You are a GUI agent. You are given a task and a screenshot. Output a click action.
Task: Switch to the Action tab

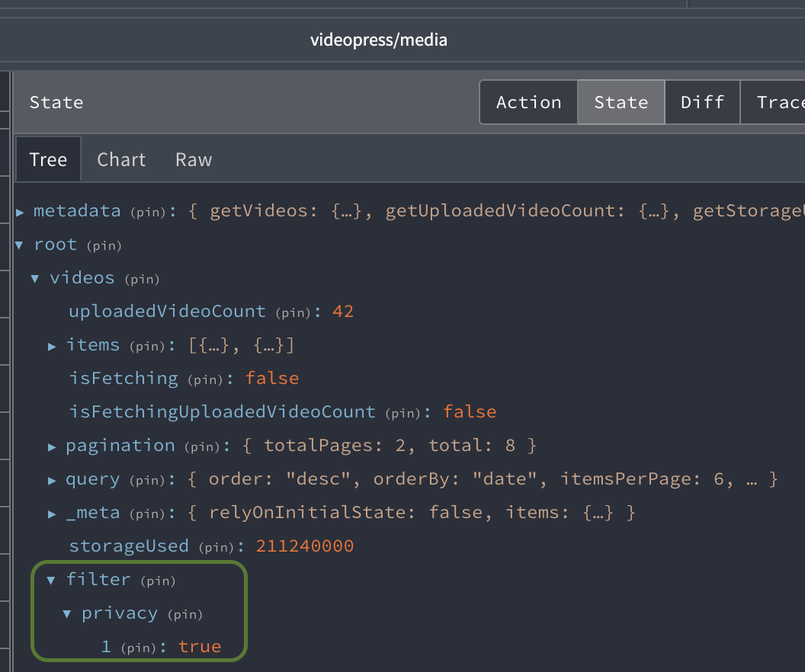(528, 101)
